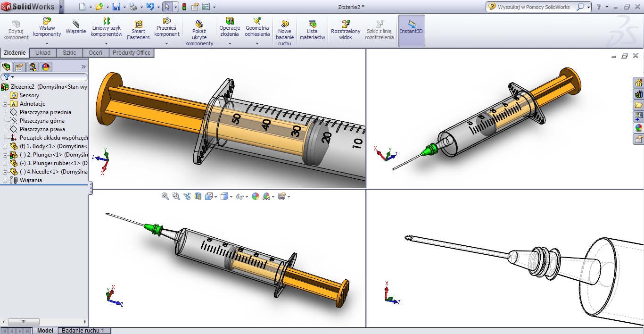This screenshot has height=334, width=644.
Task: Open Appearances tab in right task pane
Action: (639, 128)
